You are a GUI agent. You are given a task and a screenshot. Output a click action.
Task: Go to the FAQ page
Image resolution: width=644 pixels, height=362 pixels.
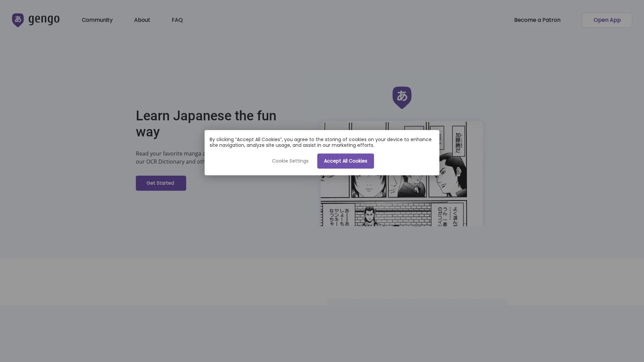tap(177, 20)
